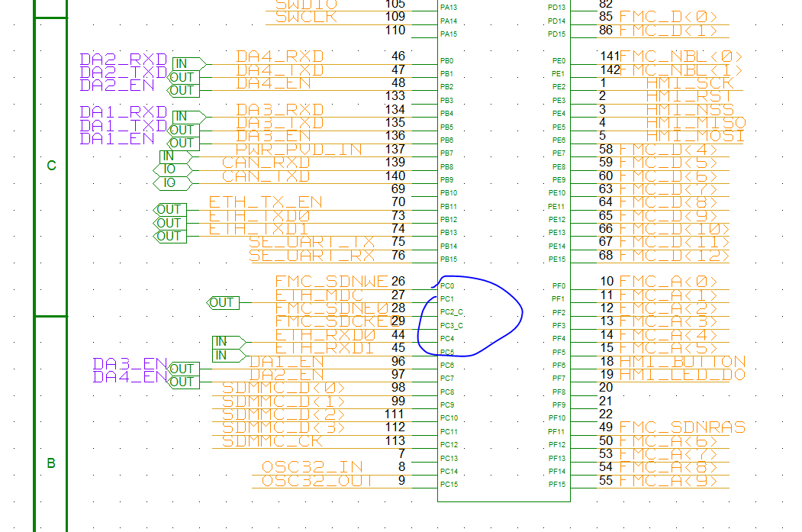Click the CAN_RXD net label

point(266,163)
